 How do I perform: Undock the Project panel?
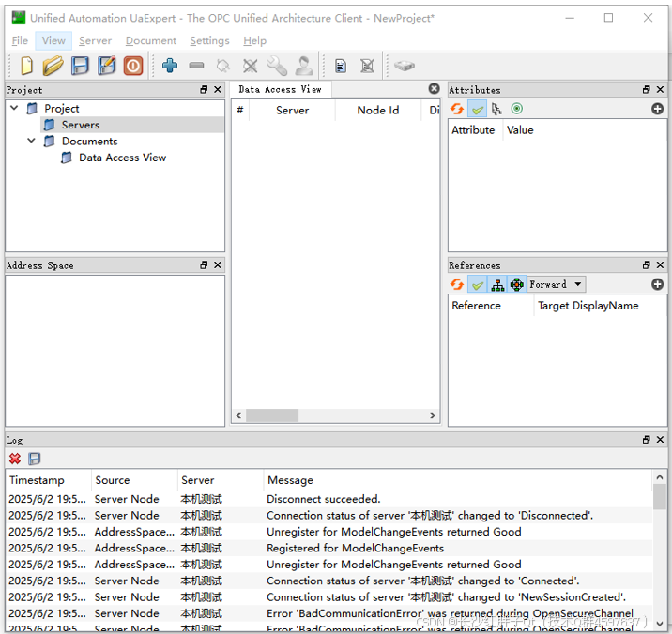click(204, 89)
